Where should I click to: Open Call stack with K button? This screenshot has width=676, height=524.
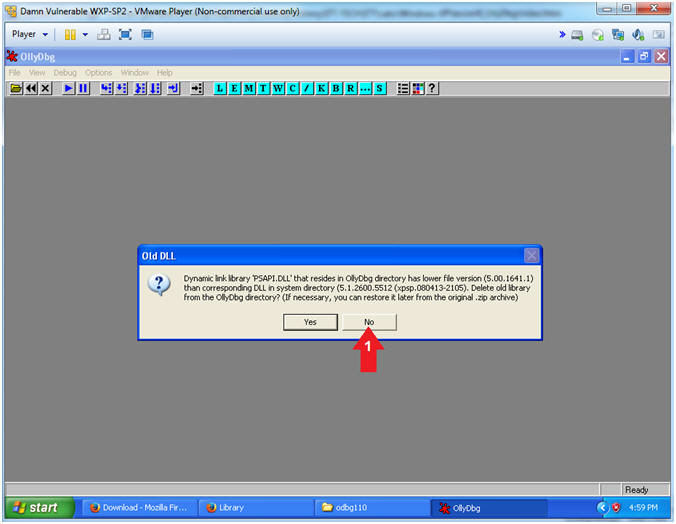point(322,88)
